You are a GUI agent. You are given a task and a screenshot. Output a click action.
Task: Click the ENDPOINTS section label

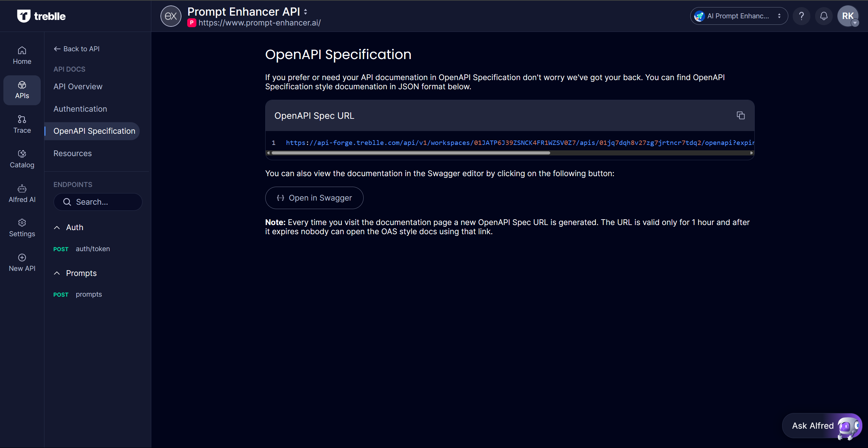pos(73,185)
